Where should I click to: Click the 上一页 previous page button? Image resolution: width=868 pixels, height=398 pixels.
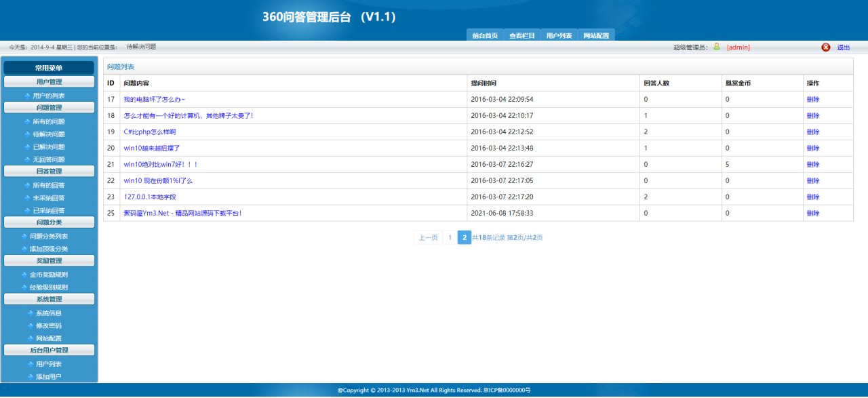pos(428,238)
